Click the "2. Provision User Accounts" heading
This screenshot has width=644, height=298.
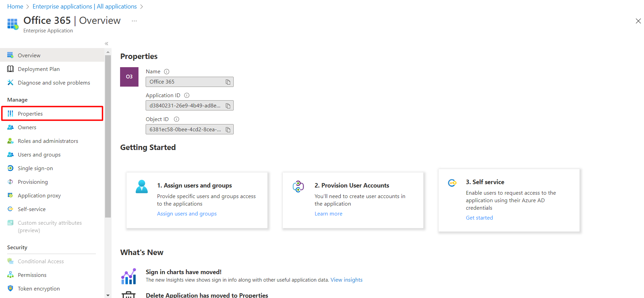tap(352, 185)
